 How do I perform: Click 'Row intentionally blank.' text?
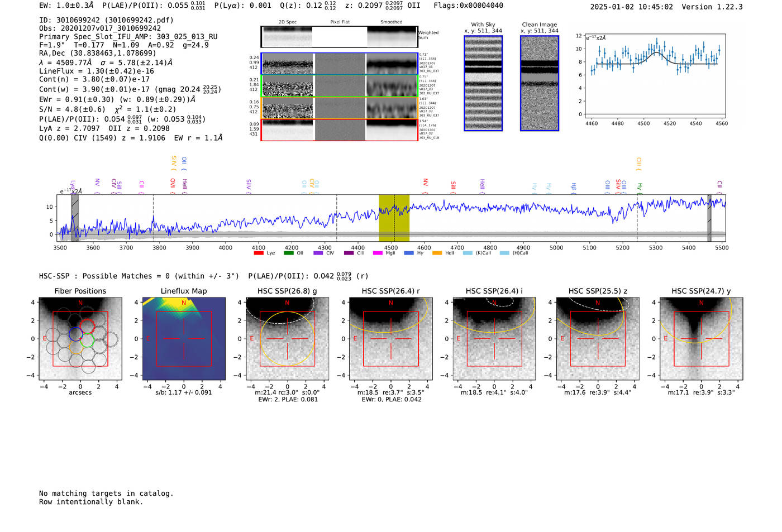(x=91, y=502)
